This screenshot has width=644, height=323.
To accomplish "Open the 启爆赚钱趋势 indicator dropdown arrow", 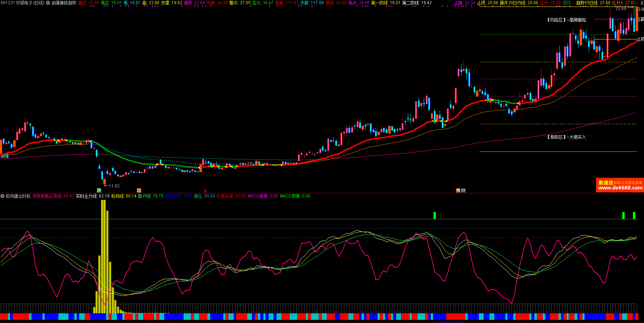I will tap(48, 3).
